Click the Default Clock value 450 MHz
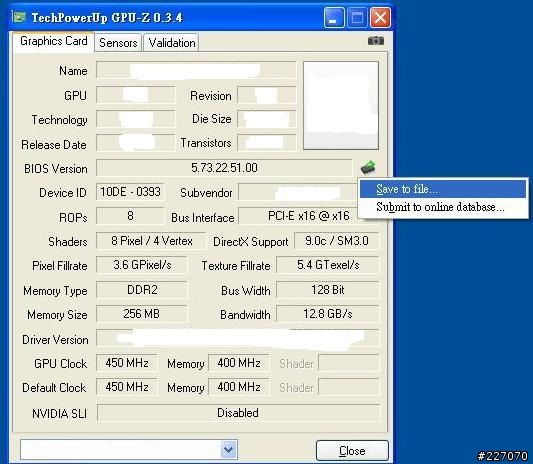This screenshot has width=533, height=464. [127, 387]
